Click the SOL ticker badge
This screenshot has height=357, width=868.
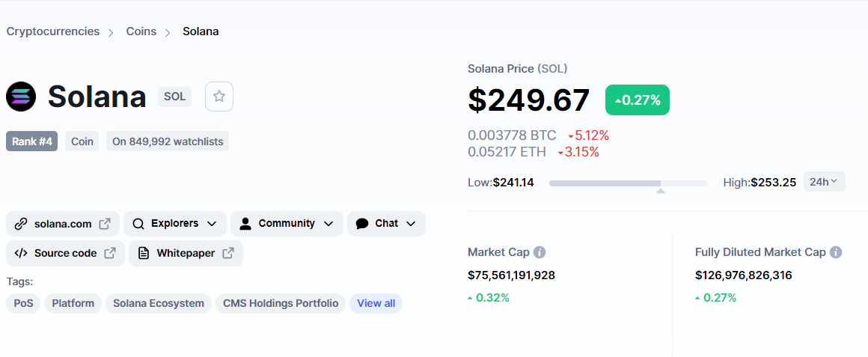pyautogui.click(x=175, y=97)
